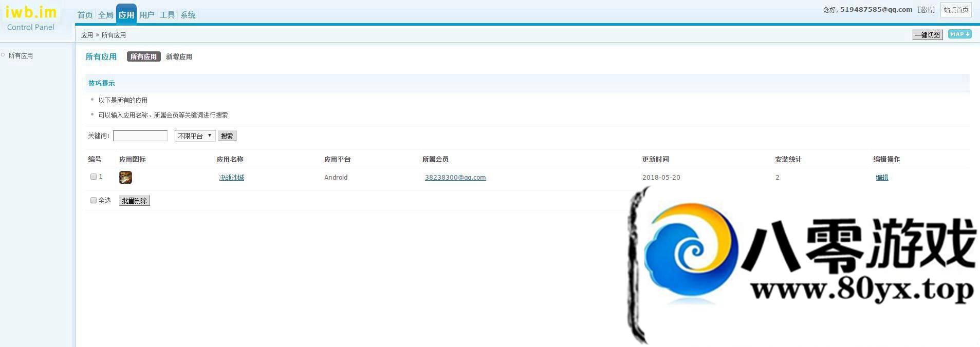This screenshot has height=347, width=980.
Task: Tick the checkbox for app number 1
Action: pos(94,177)
